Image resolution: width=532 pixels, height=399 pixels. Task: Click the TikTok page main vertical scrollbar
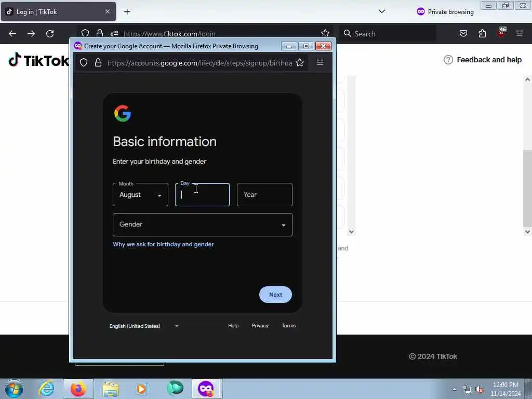tap(527, 188)
